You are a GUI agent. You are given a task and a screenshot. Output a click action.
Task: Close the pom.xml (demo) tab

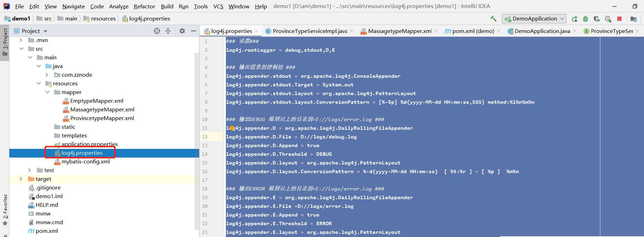tap(499, 31)
